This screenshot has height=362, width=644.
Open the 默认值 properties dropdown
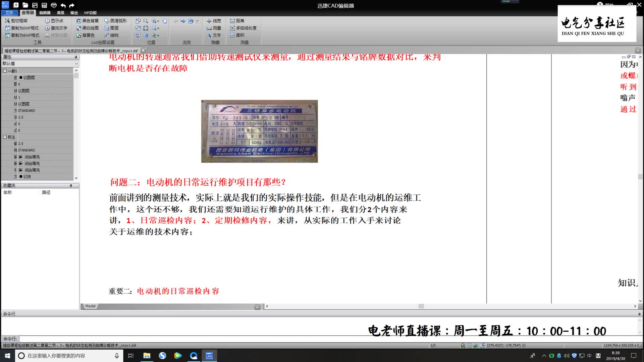pyautogui.click(x=76, y=64)
